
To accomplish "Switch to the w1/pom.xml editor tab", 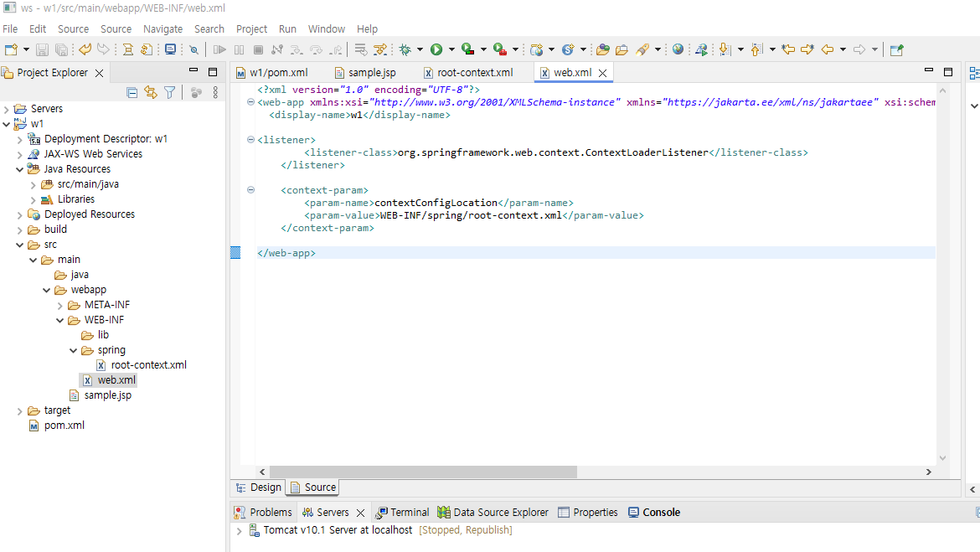I will (x=272, y=73).
